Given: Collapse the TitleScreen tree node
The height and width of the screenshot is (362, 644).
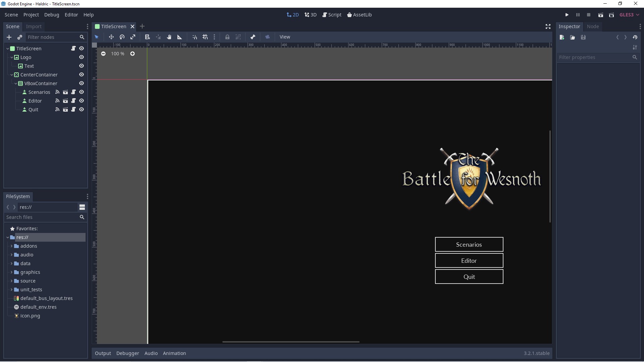Looking at the screenshot, I should (8, 49).
